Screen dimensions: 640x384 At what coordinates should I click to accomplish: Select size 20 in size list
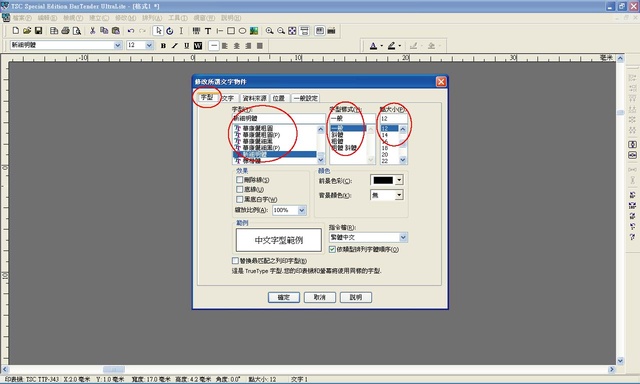click(x=384, y=155)
